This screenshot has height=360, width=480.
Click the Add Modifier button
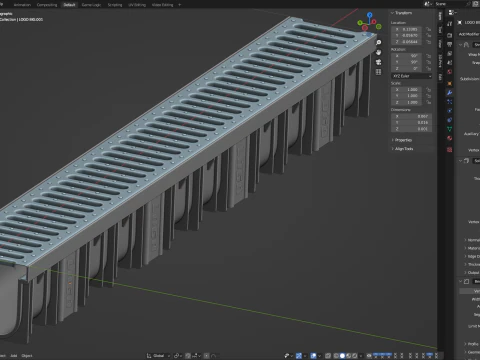(469, 34)
